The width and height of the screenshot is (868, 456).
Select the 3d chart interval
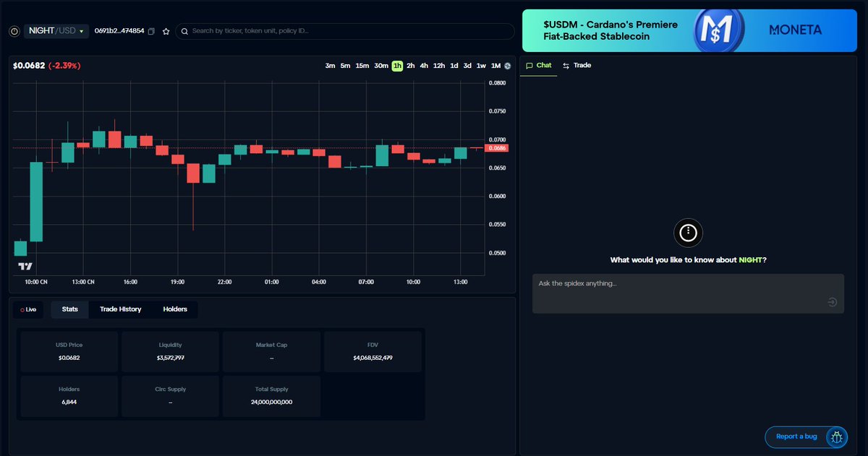click(x=467, y=66)
